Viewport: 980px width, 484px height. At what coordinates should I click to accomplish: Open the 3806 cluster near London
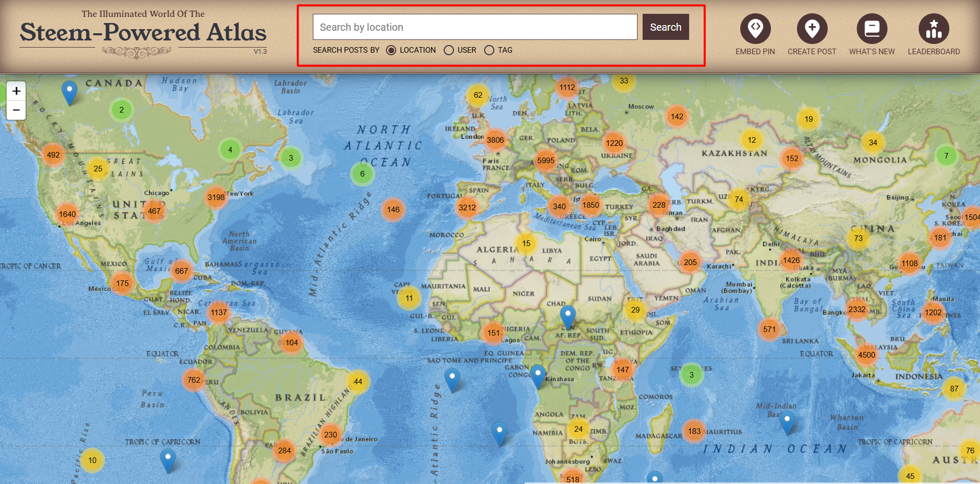pos(495,140)
